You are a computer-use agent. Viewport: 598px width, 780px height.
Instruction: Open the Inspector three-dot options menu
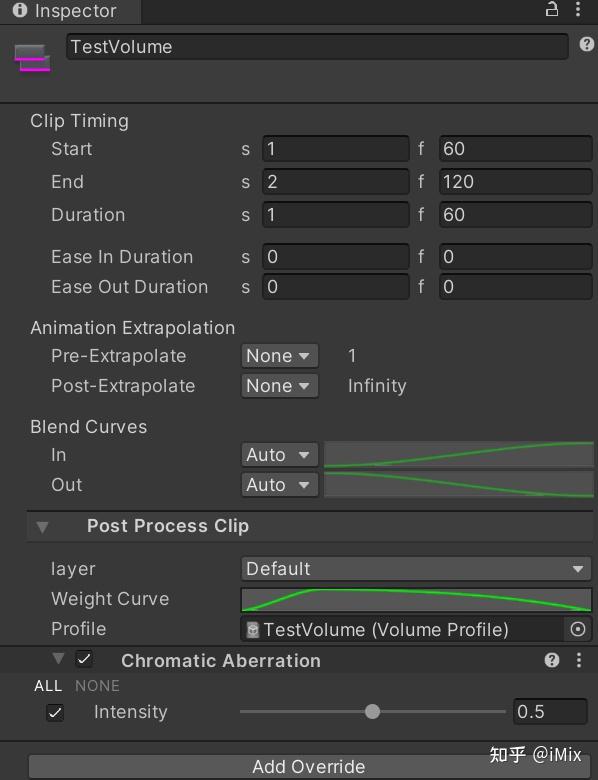point(578,9)
